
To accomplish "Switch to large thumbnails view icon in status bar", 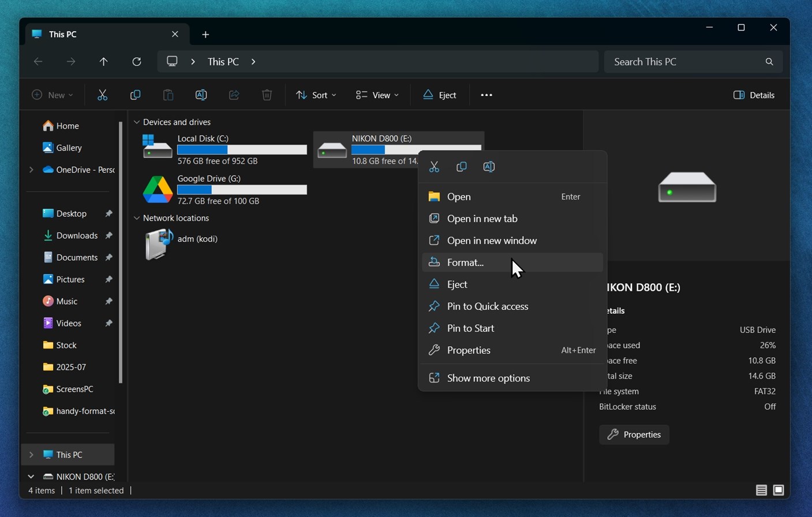I will (x=779, y=490).
